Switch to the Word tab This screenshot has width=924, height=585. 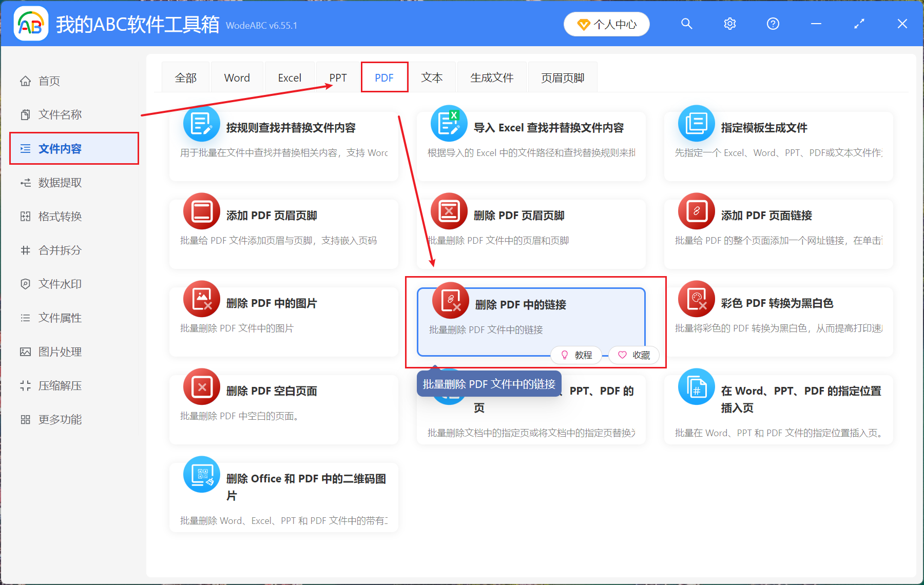(237, 77)
